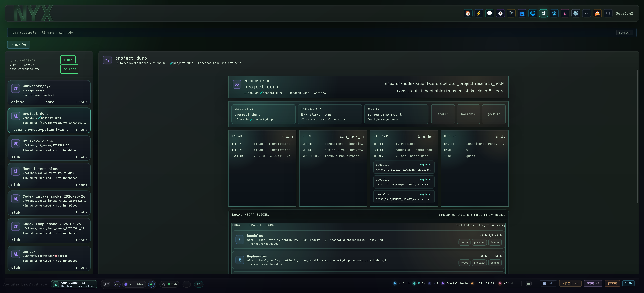Toggle the 'hull :28189' status indicator
Viewport: 644px width, 293px height.
tap(482, 284)
